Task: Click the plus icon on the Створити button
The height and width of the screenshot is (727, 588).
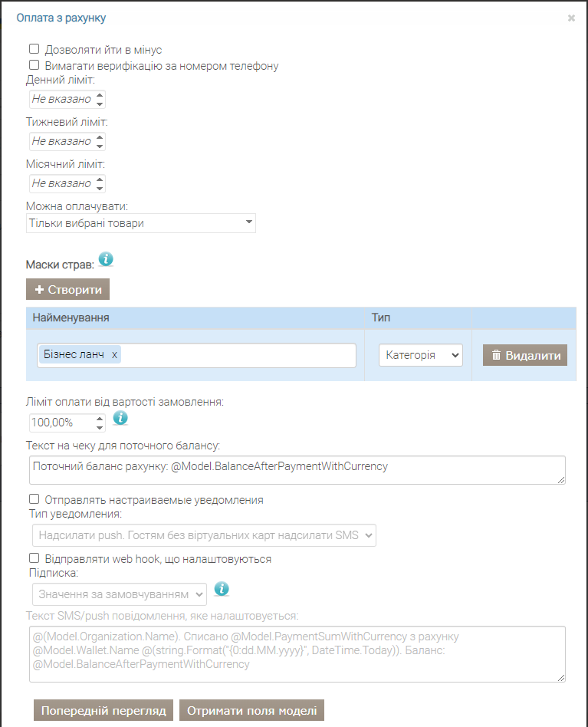Action: (39, 289)
